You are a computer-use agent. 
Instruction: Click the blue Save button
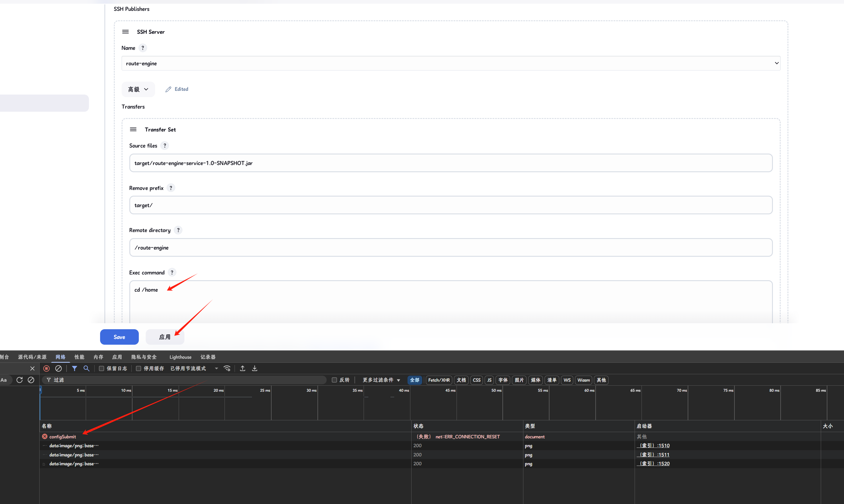pyautogui.click(x=119, y=337)
